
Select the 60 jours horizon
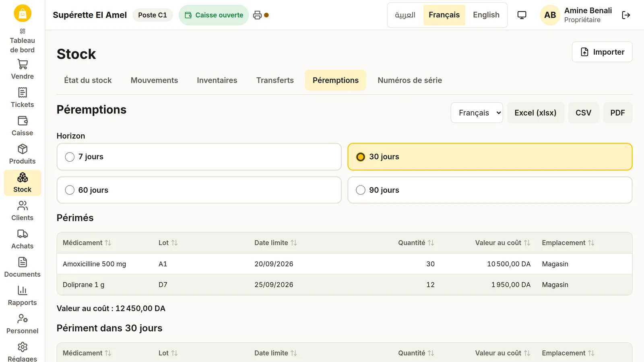click(x=199, y=190)
